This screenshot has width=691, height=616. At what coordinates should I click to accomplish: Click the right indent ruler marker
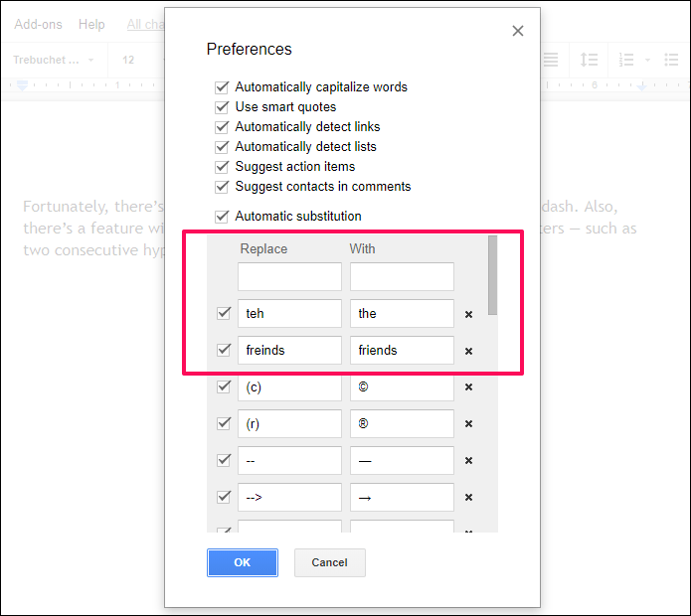(641, 86)
